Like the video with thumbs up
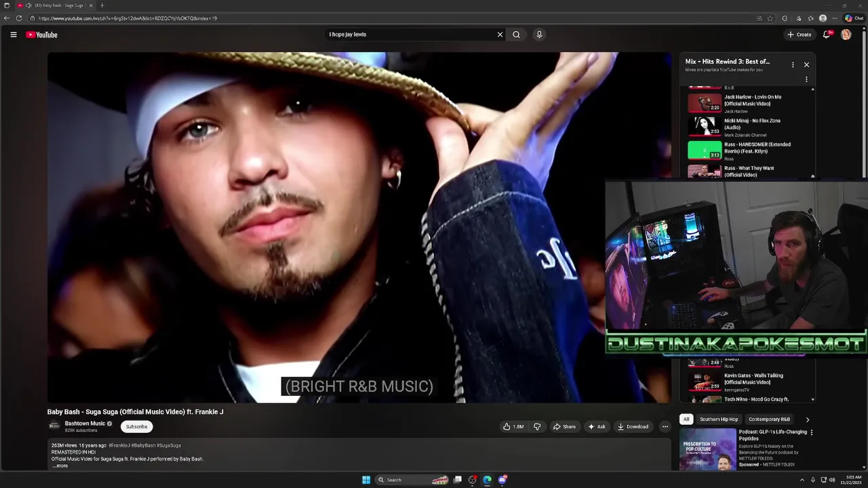Viewport: 868px width, 488px height. (x=514, y=426)
